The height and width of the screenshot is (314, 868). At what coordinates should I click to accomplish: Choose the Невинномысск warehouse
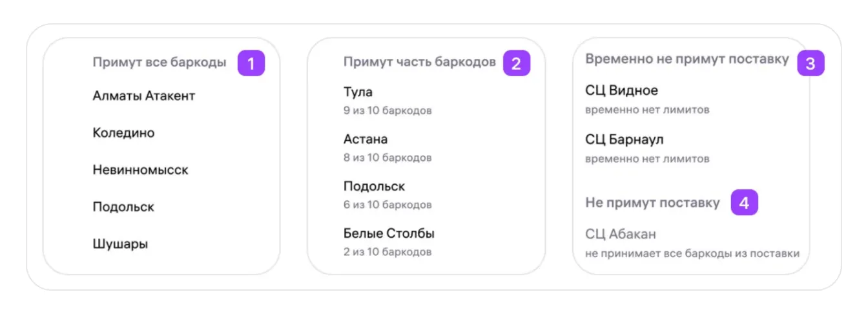(x=140, y=171)
